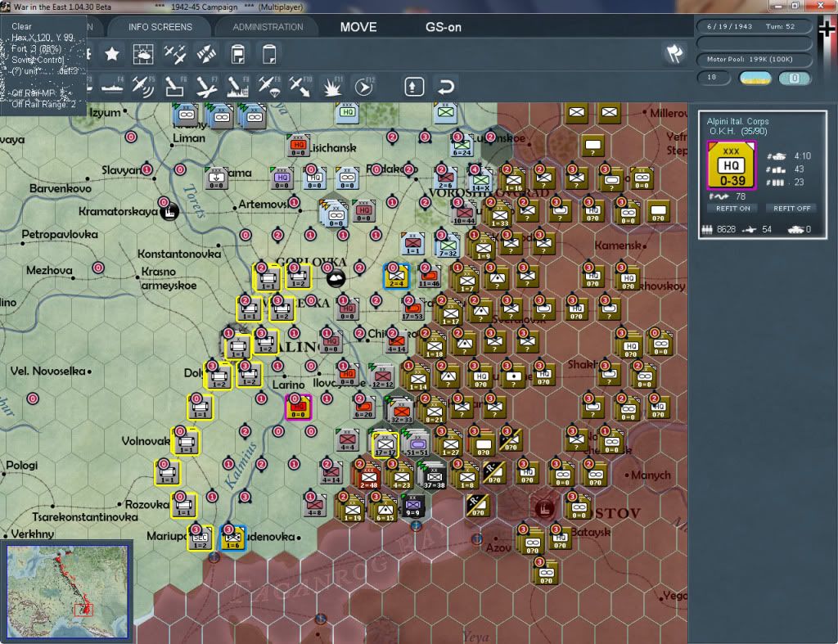Click the aircraft formation toolbar icon
The image size is (838, 644).
[x=174, y=54]
